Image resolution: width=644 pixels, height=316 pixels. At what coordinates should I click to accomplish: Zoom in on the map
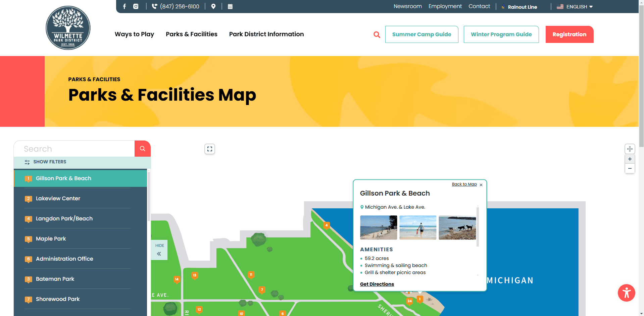pyautogui.click(x=630, y=159)
